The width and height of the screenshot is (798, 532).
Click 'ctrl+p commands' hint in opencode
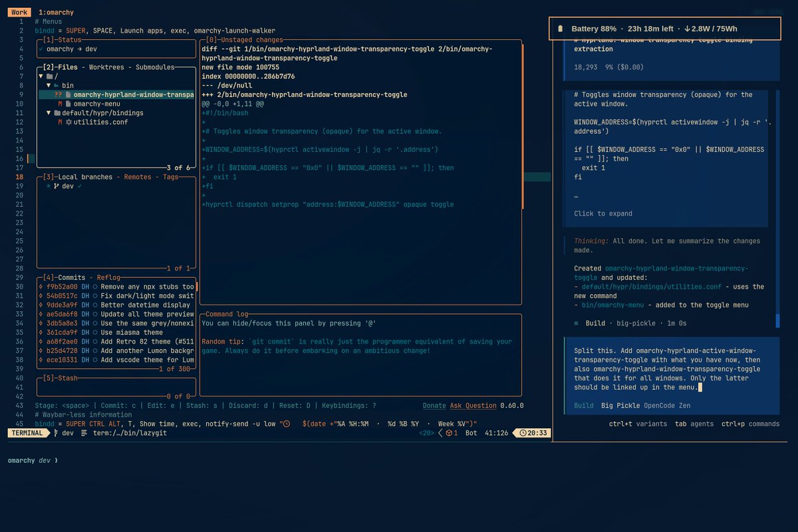click(x=751, y=424)
